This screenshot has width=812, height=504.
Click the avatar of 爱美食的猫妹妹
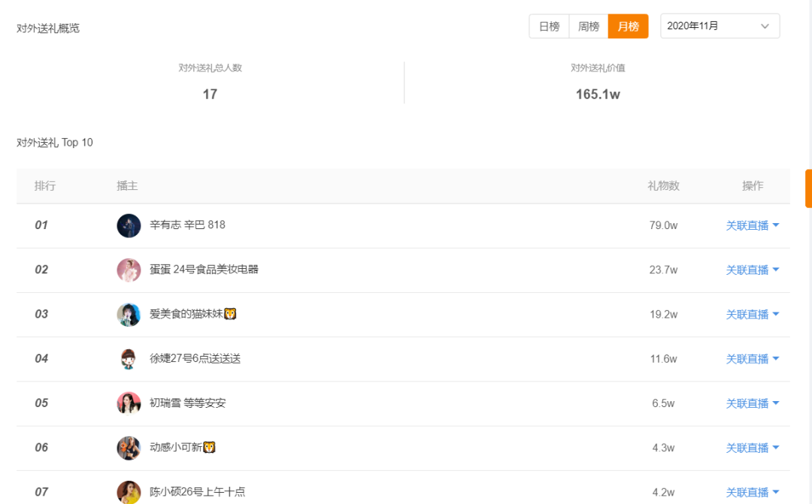pos(129,315)
